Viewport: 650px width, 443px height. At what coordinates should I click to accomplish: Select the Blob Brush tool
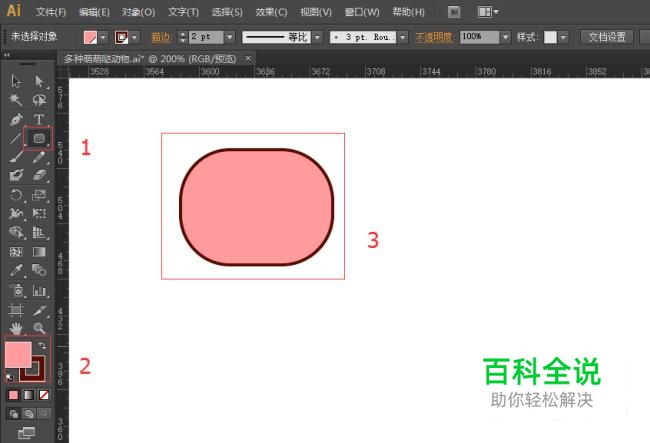(x=16, y=175)
